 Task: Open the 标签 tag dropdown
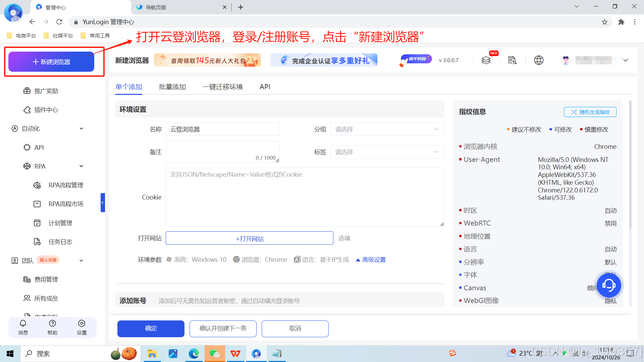coord(387,152)
